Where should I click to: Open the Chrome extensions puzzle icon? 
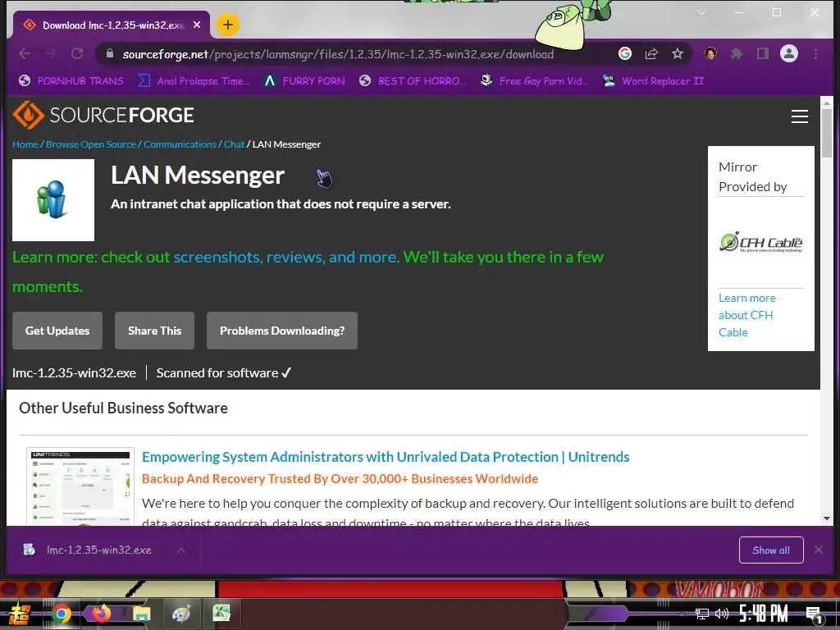click(737, 53)
